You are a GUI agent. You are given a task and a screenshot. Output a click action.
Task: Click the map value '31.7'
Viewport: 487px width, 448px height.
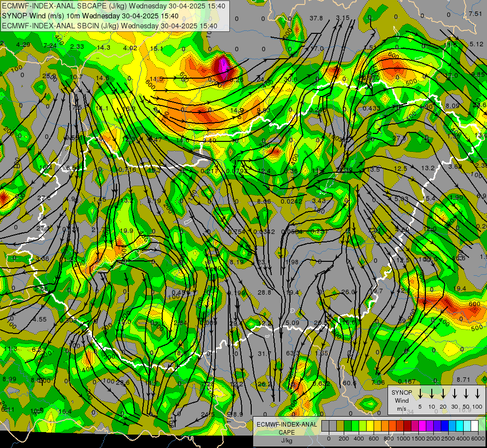click(265, 354)
